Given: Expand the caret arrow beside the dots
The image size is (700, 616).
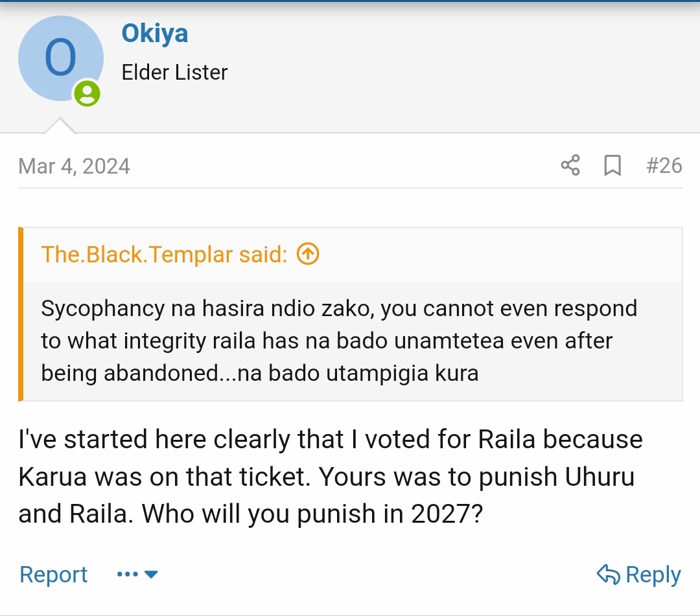Looking at the screenshot, I should pyautogui.click(x=151, y=575).
